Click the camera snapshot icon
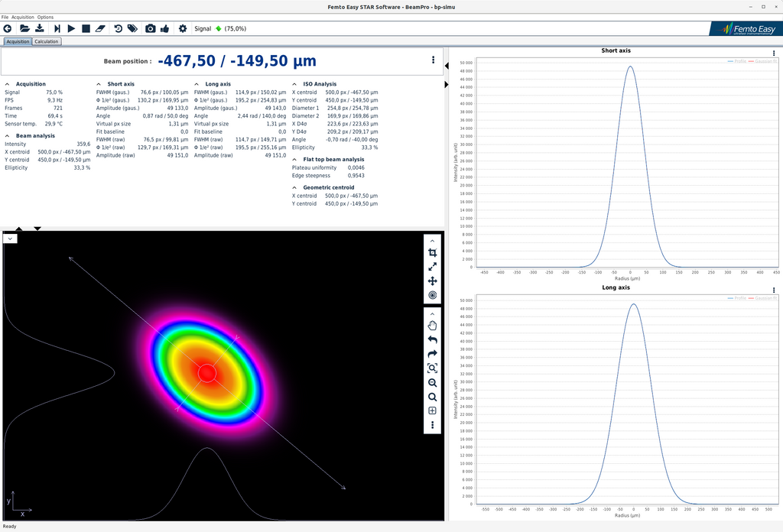783x532 pixels. tap(151, 28)
